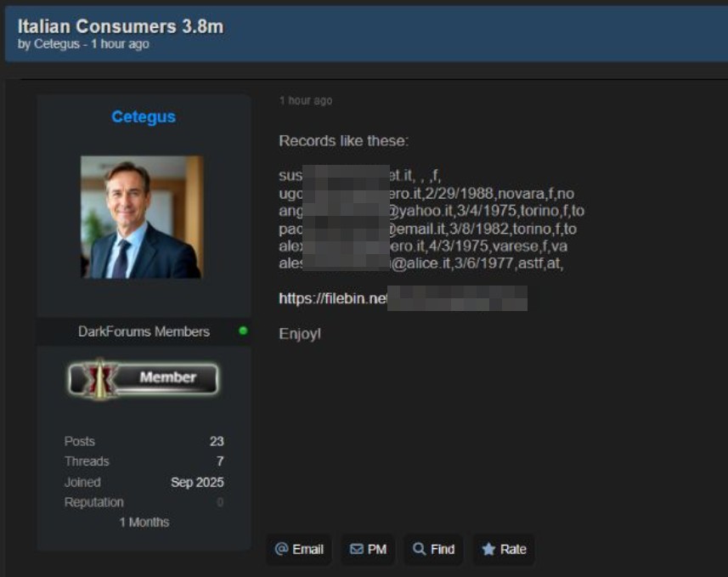Open the Cetegus username link

pos(144,116)
